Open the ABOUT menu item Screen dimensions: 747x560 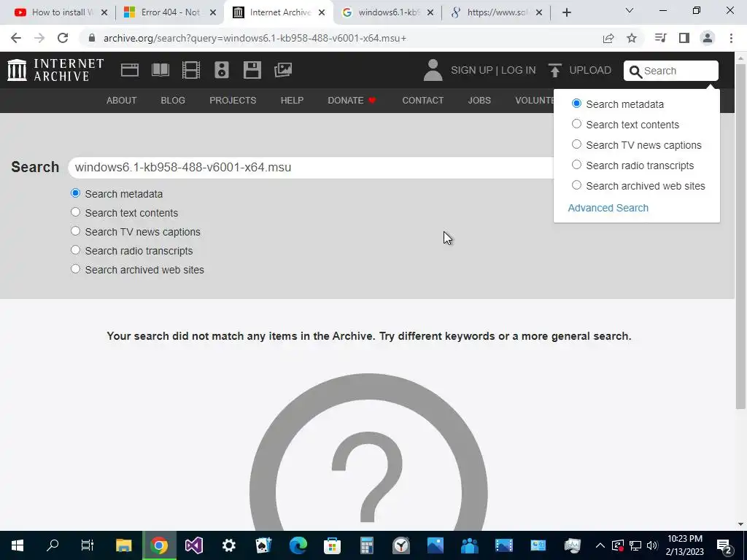tap(122, 101)
